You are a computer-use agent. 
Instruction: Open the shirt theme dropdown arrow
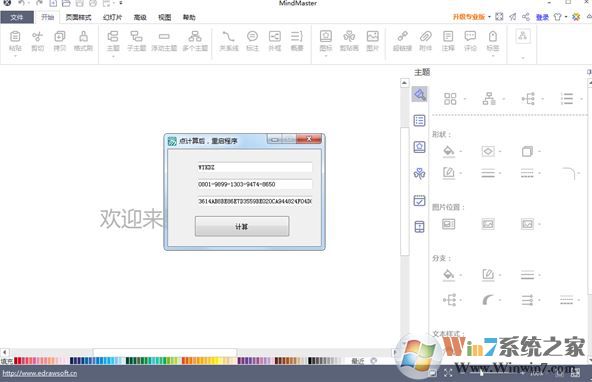(x=566, y=17)
